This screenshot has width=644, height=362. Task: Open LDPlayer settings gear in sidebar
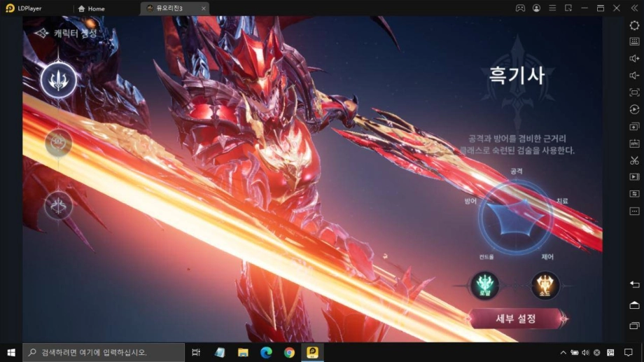635,25
